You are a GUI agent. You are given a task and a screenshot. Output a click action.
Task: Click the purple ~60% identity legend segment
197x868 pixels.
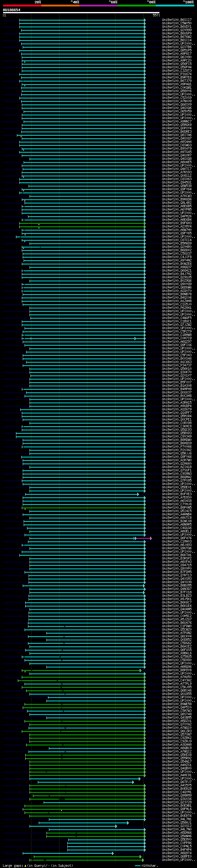coord(98,6)
